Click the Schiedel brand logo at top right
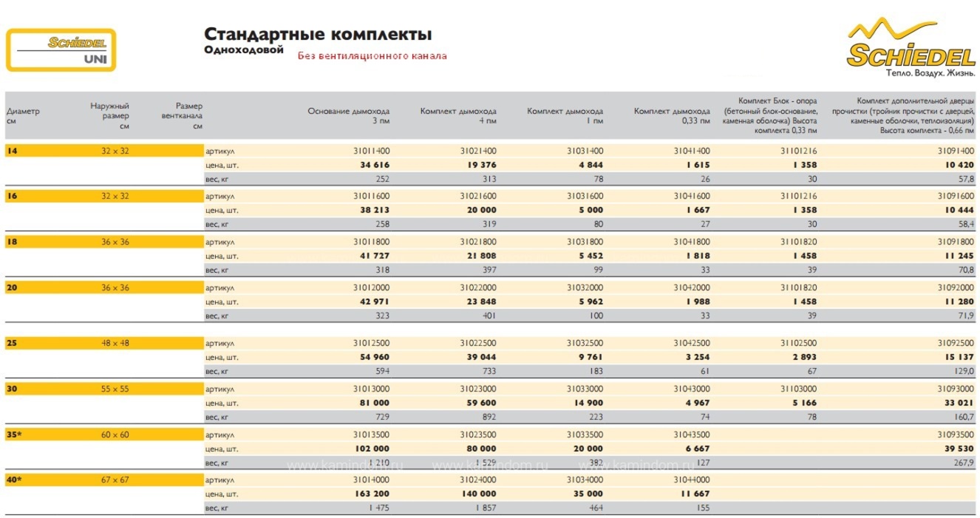Screen dimensions: 980x518 tap(912, 49)
